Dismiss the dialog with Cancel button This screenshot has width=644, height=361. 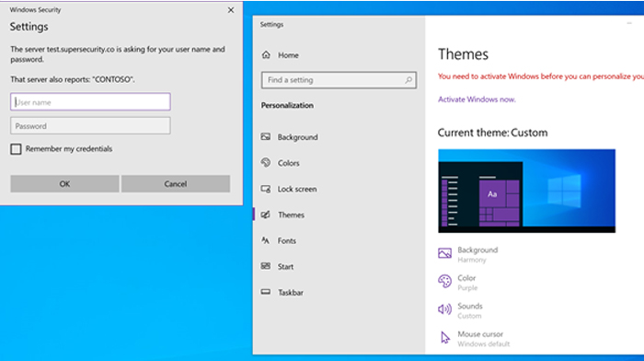176,184
